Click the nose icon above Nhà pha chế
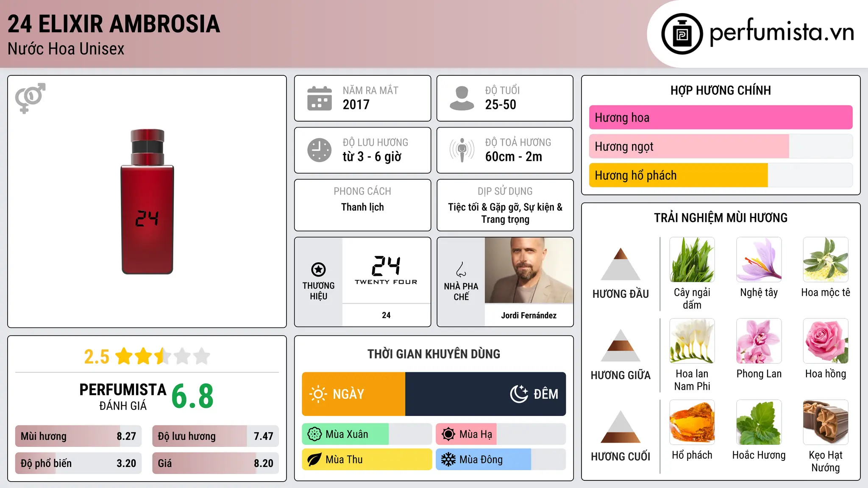 (461, 269)
